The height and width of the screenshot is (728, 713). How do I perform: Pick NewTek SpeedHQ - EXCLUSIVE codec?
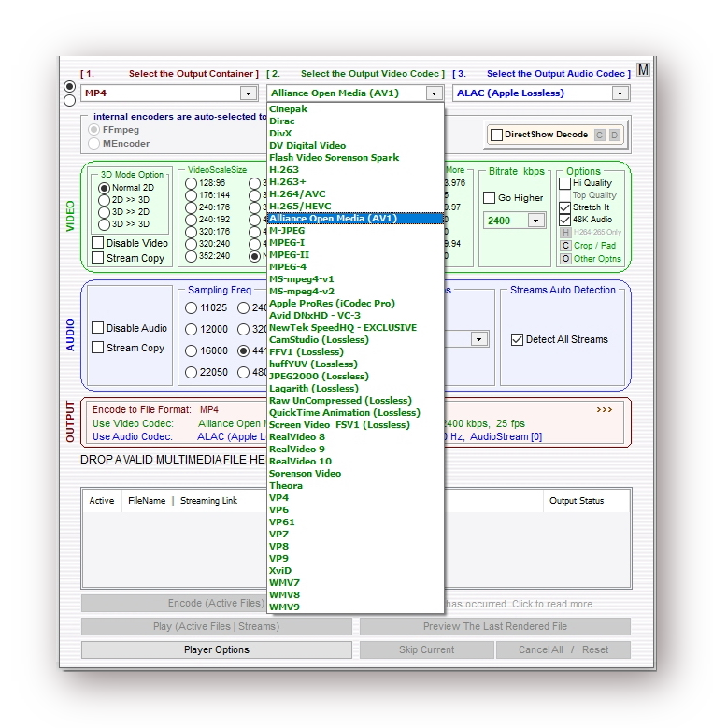coord(356,328)
